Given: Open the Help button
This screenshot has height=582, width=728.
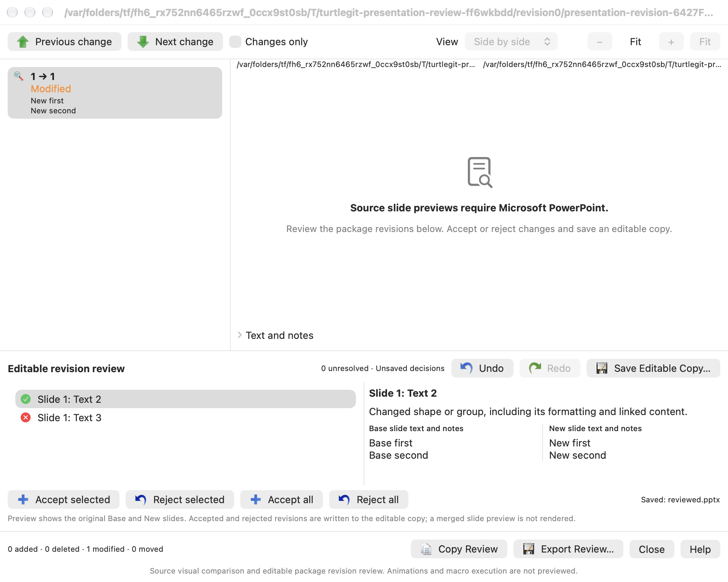Looking at the screenshot, I should [700, 549].
